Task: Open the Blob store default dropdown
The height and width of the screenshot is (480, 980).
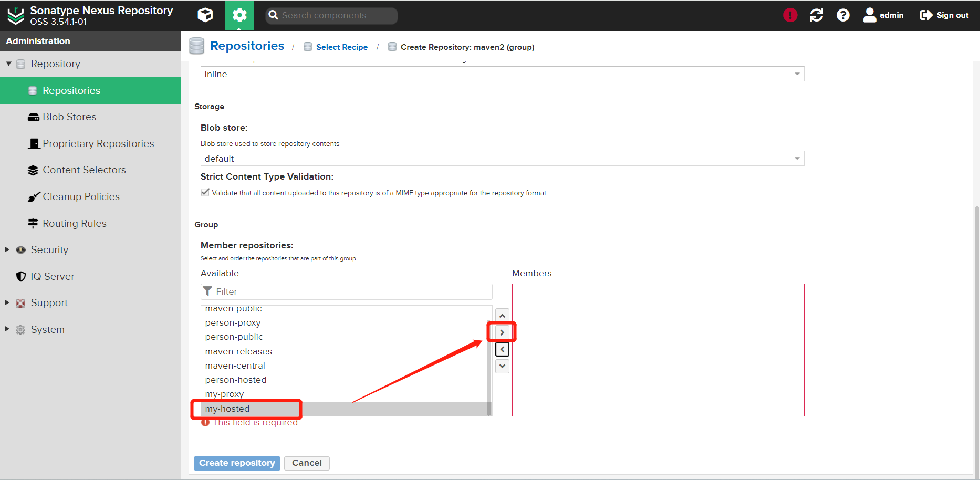Action: [x=502, y=159]
